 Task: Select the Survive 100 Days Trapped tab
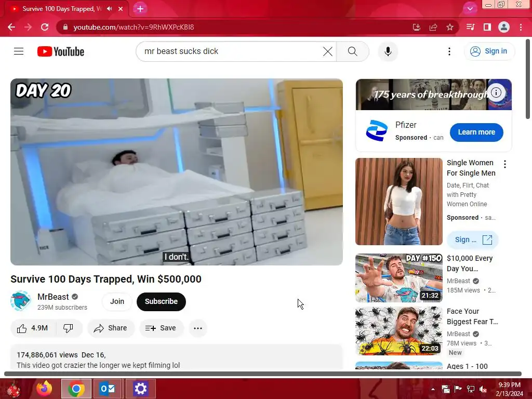coord(61,9)
